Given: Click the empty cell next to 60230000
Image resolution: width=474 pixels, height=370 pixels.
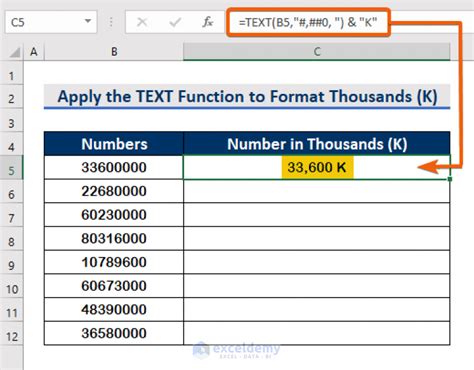Looking at the screenshot, I should click(x=317, y=215).
